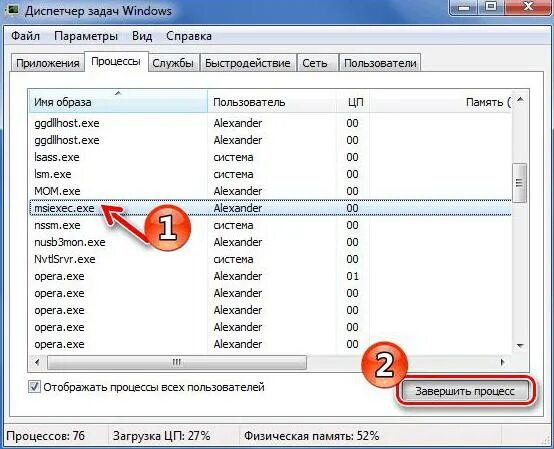Click the horizontal scrollbar thumb

[x=177, y=362]
